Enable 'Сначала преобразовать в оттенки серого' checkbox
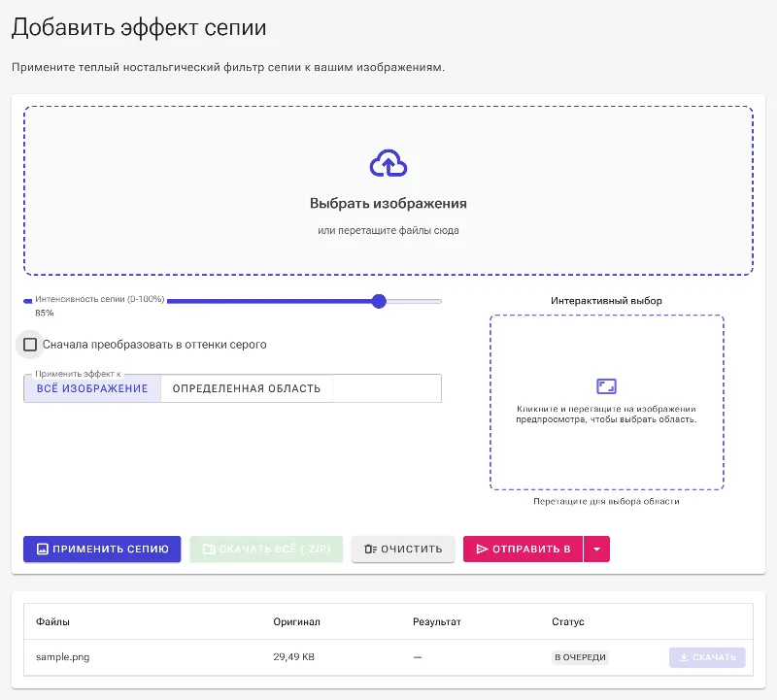This screenshot has height=700, width=777. (30, 345)
